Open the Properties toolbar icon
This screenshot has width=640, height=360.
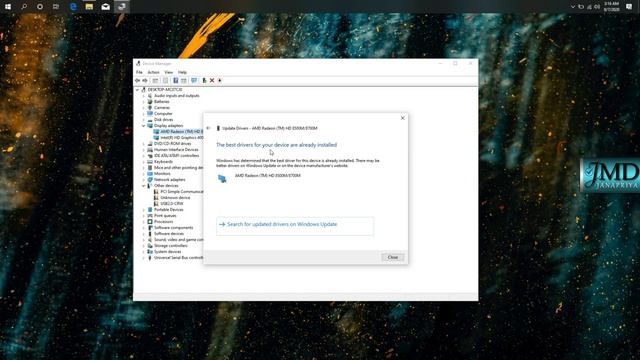tap(165, 80)
